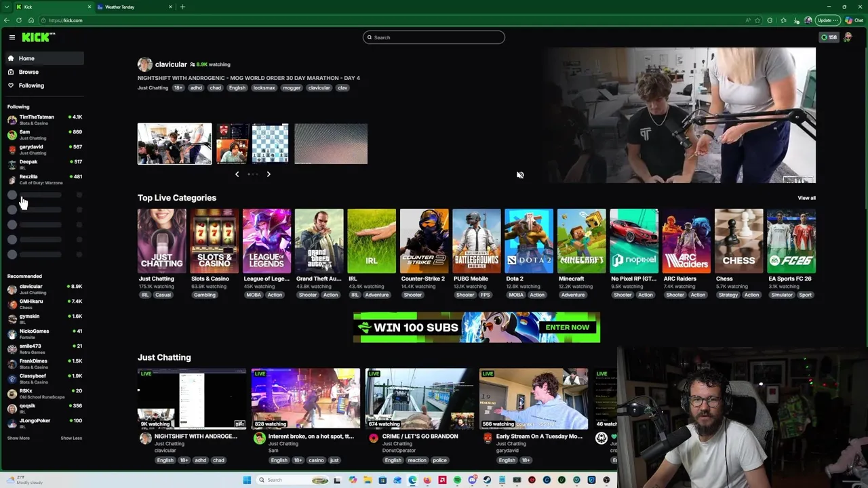Open the Nightshift with Androgenic stream card

(192, 399)
